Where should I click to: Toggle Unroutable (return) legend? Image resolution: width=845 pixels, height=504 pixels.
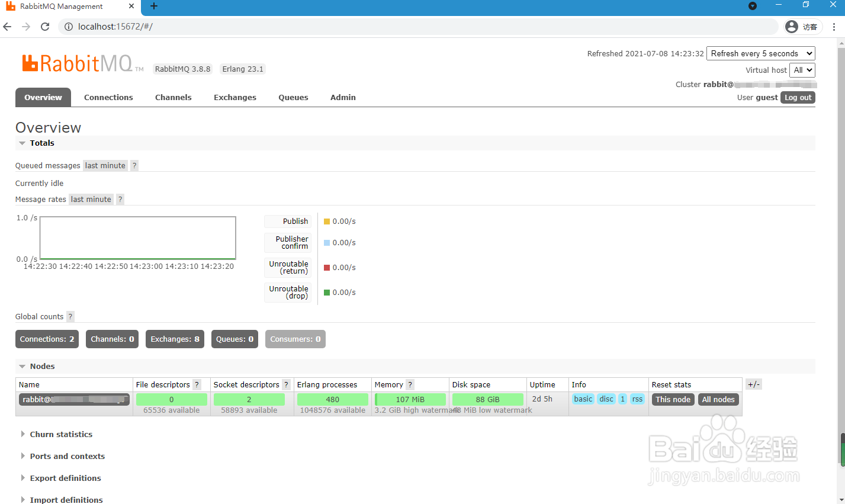pyautogui.click(x=288, y=268)
